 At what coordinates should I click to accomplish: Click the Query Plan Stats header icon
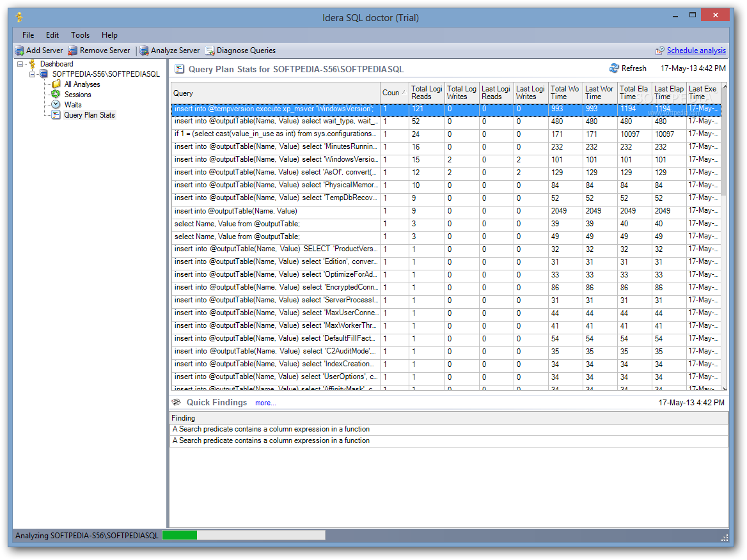coord(179,69)
